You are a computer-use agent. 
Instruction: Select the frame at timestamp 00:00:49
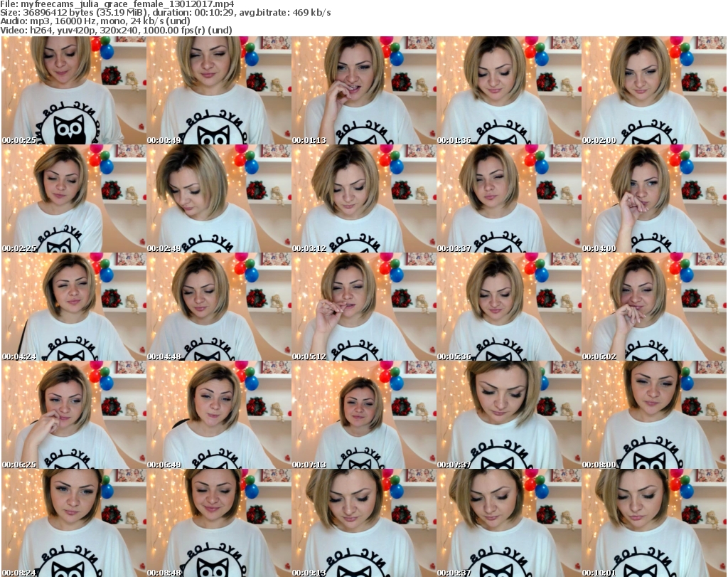(219, 90)
